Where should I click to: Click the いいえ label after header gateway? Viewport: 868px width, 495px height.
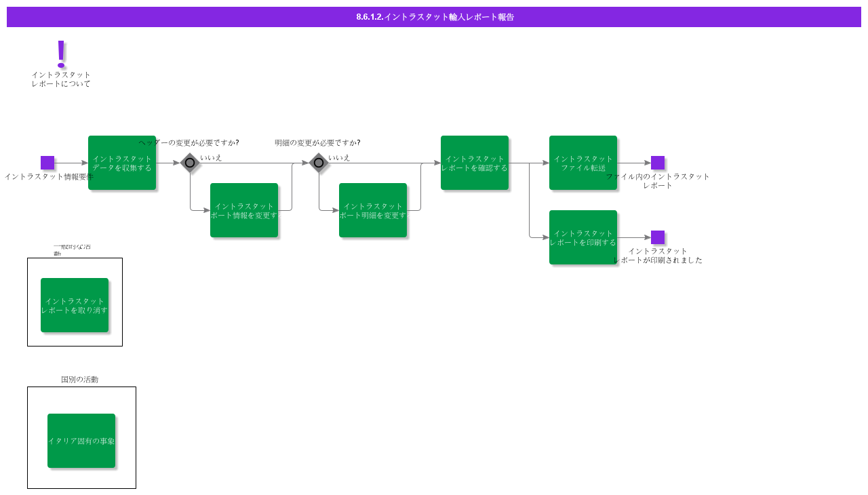click(x=211, y=157)
